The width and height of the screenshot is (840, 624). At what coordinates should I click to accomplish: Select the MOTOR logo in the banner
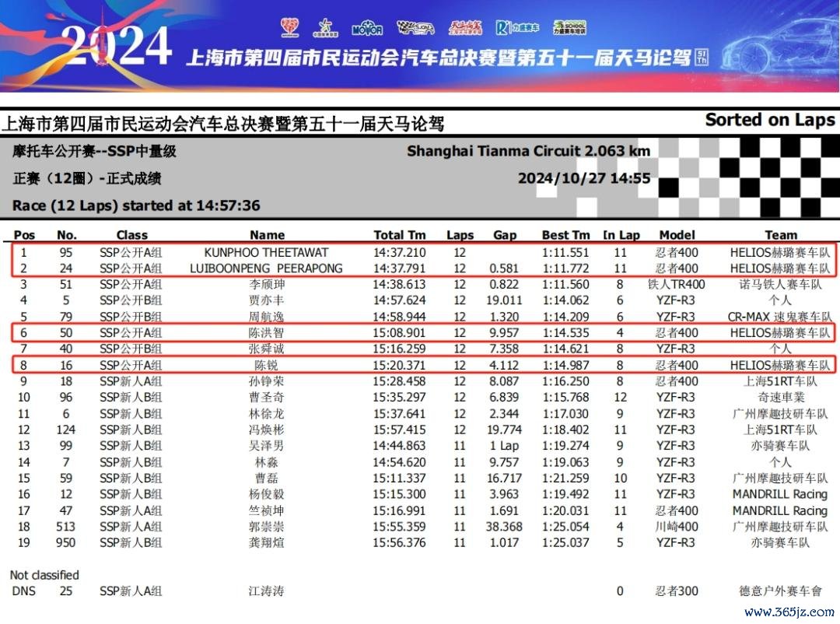(367, 29)
